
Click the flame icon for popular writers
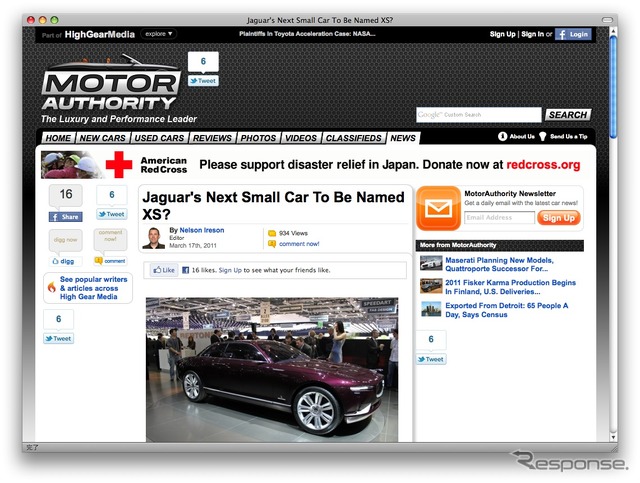pyautogui.click(x=52, y=287)
